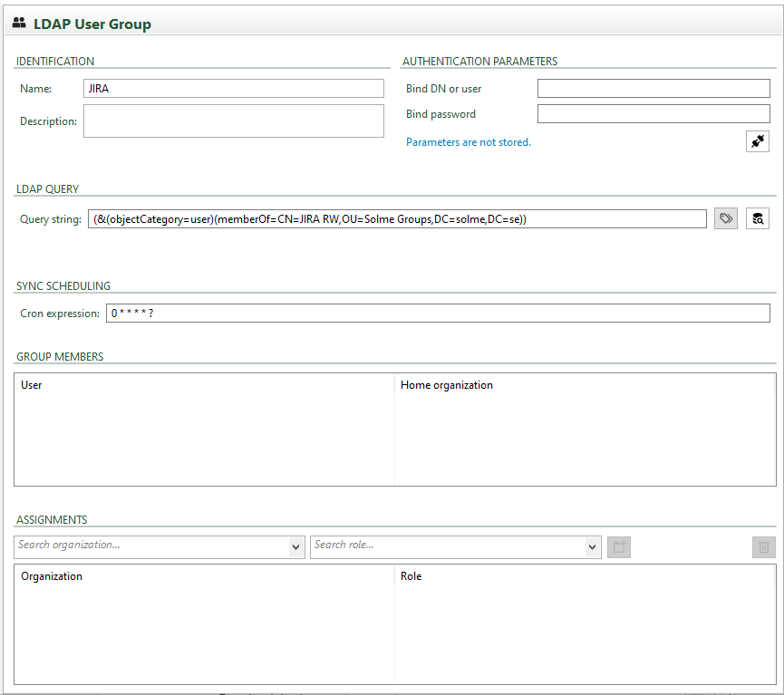Viewport: 784px width, 695px height.
Task: Click inside the Search organization combo box
Action: pos(151,546)
